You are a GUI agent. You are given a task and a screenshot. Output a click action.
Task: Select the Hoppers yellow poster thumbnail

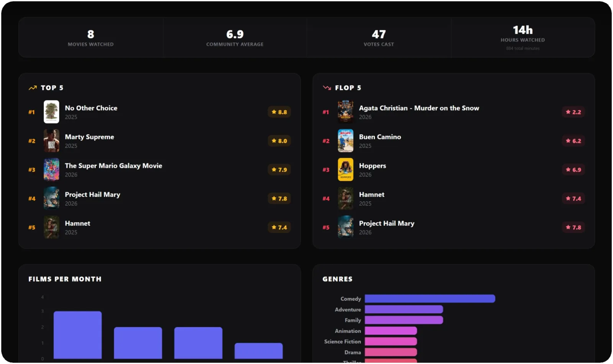click(x=345, y=169)
